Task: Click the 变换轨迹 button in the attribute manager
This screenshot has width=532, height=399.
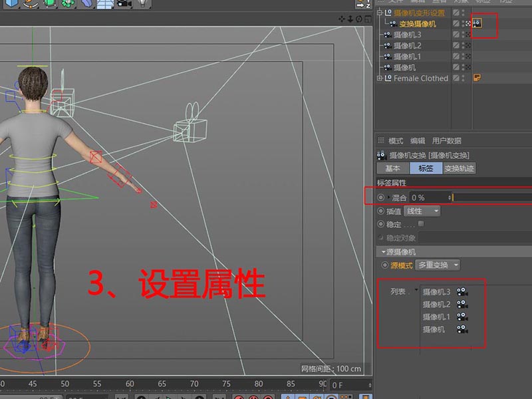Action: [460, 168]
